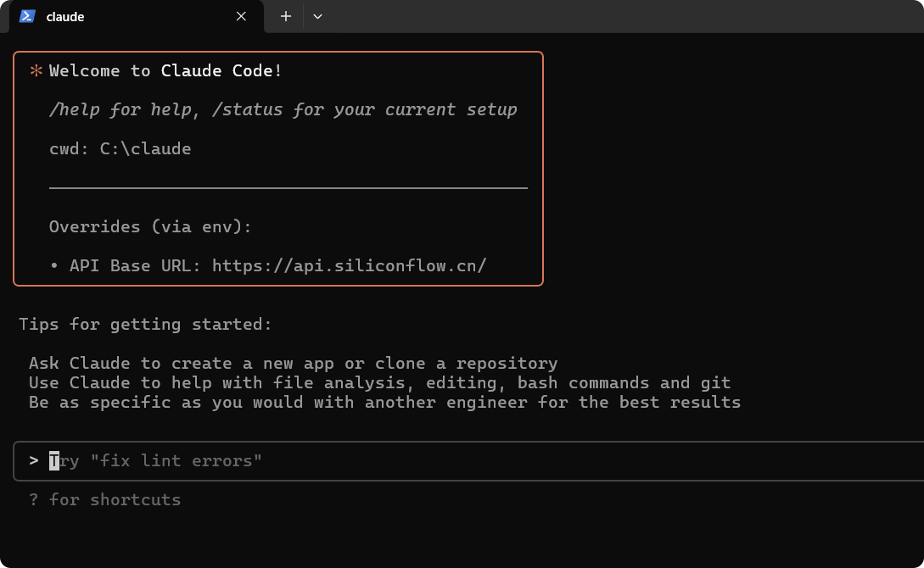Click the "Overrides (via env):" label
The width and height of the screenshot is (924, 568).
(150, 226)
